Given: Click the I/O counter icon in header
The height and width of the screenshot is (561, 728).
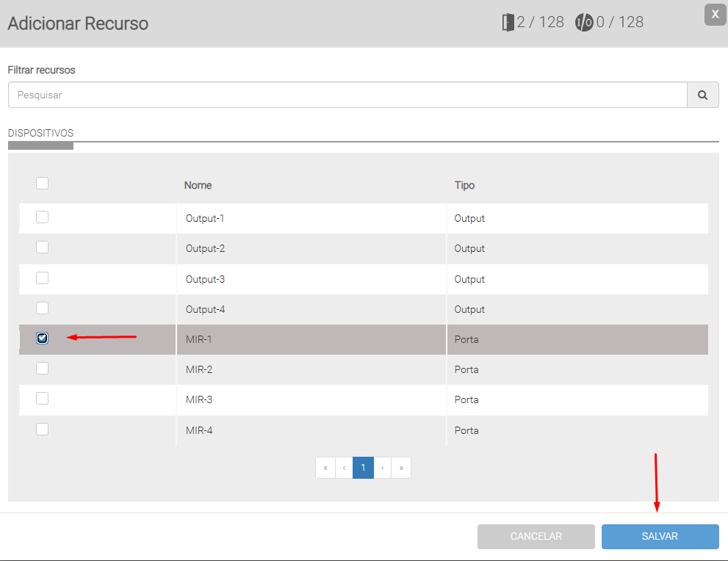Looking at the screenshot, I should point(584,23).
